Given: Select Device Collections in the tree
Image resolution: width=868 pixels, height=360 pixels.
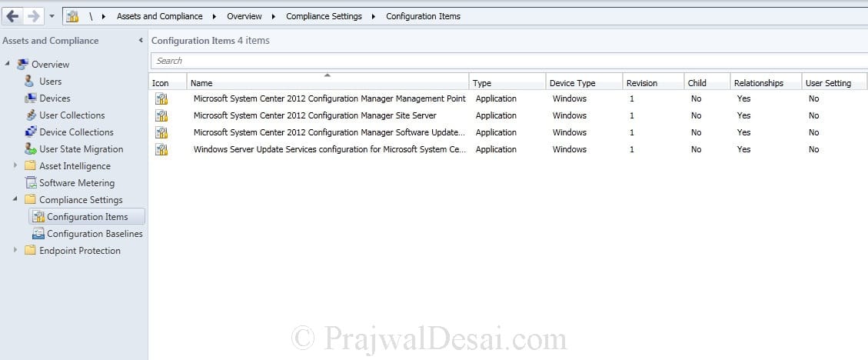Looking at the screenshot, I should pyautogui.click(x=76, y=132).
